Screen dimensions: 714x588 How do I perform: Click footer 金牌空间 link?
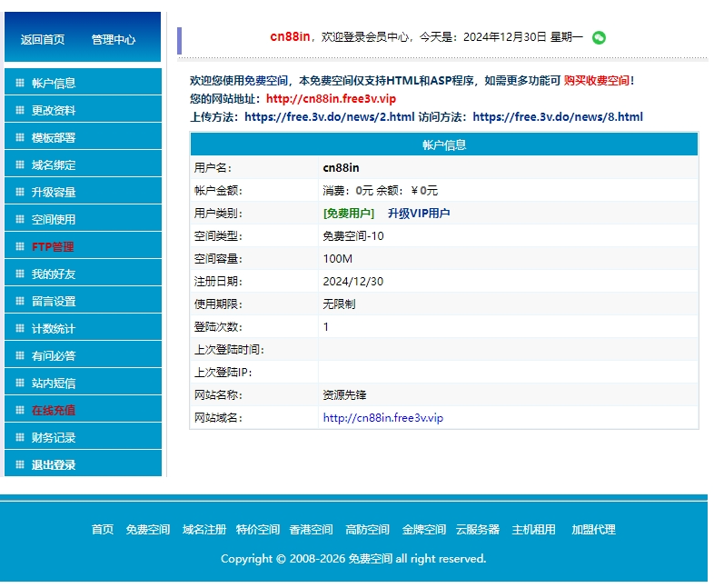click(x=424, y=529)
